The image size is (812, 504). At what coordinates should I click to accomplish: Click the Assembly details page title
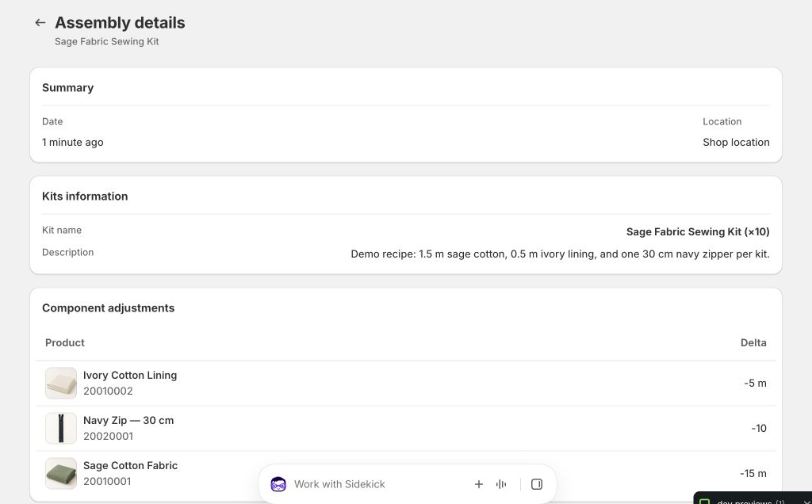click(x=120, y=23)
